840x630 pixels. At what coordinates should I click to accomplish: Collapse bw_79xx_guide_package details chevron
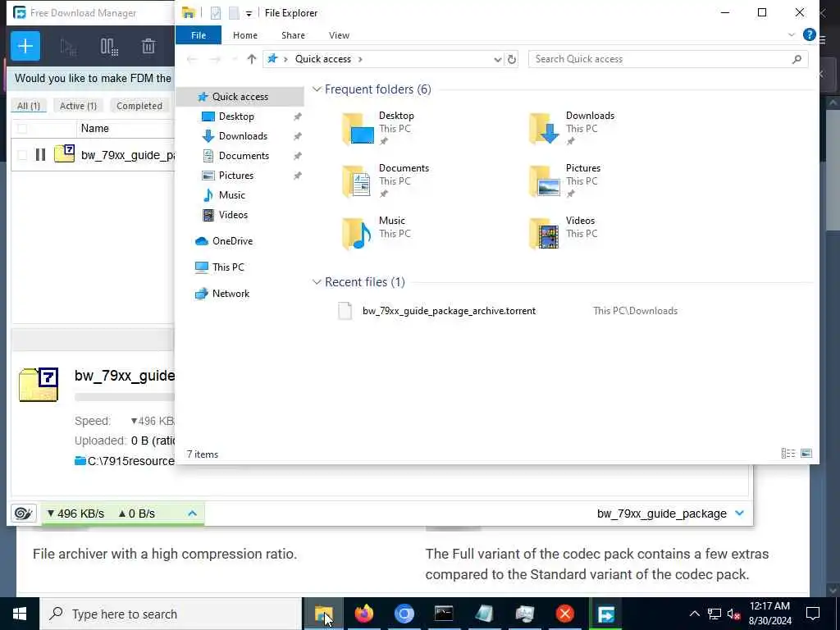click(740, 514)
